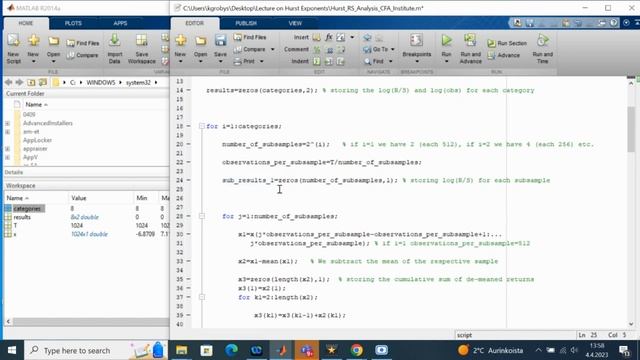Screen dimensions: 640x360
Task: Set breakpoint at line 33 dash
Action: [x=189, y=261]
